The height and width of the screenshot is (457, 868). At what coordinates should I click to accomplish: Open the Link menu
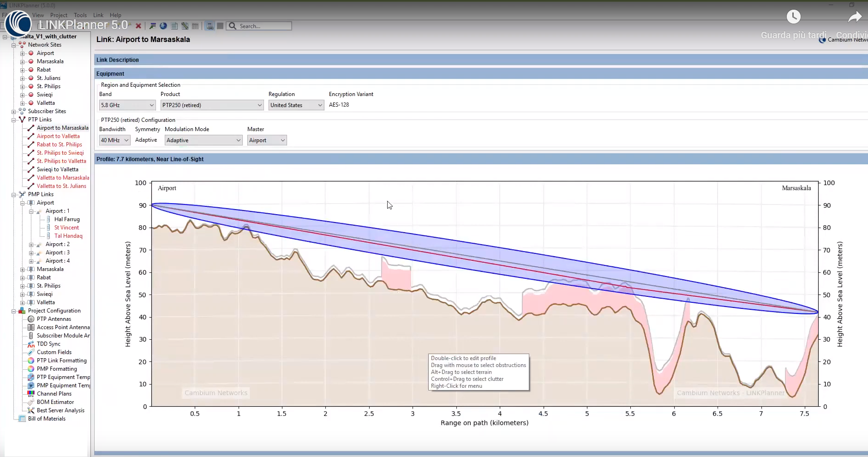(x=98, y=15)
